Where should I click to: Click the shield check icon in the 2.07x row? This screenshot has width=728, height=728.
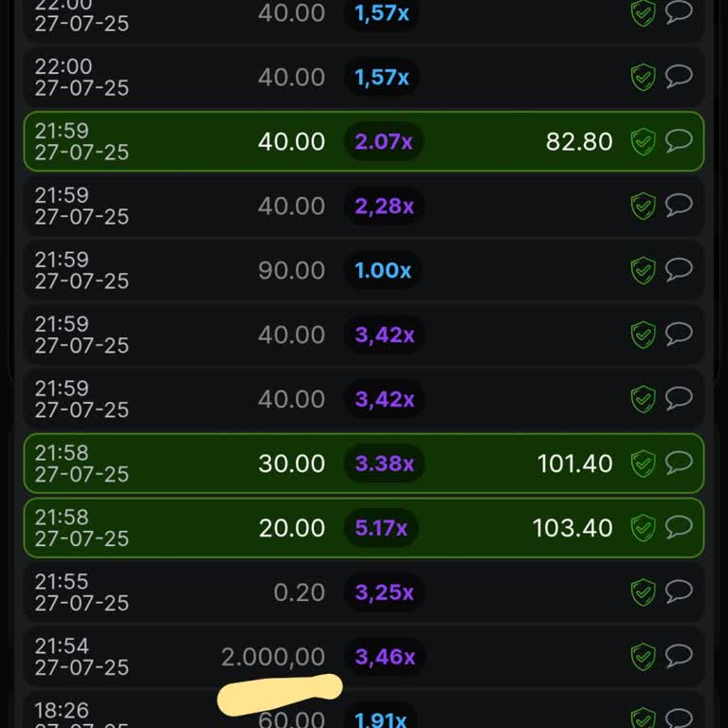click(x=644, y=142)
